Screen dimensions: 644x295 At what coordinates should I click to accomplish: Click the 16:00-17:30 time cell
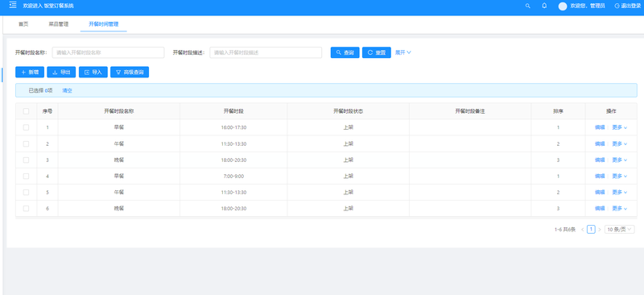pos(233,127)
